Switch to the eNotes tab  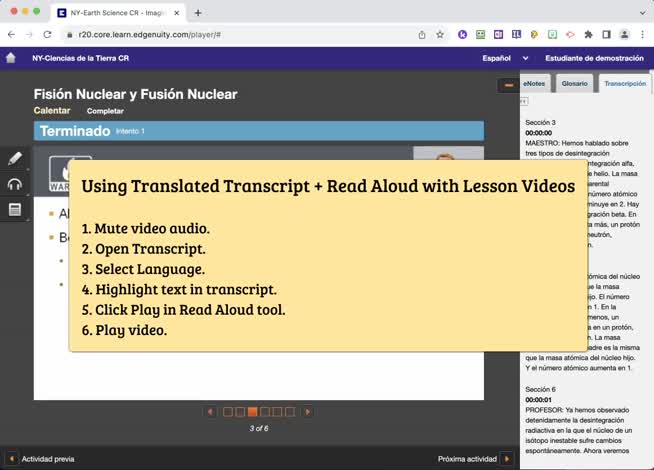click(534, 84)
